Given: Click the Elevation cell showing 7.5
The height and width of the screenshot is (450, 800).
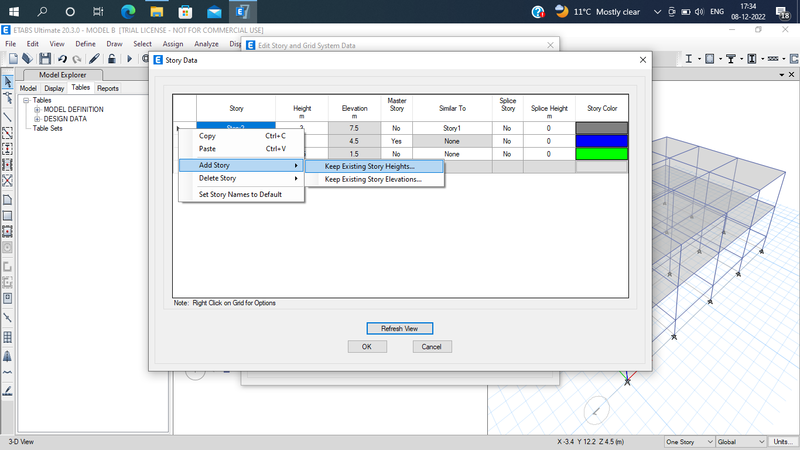Looking at the screenshot, I should coord(354,128).
